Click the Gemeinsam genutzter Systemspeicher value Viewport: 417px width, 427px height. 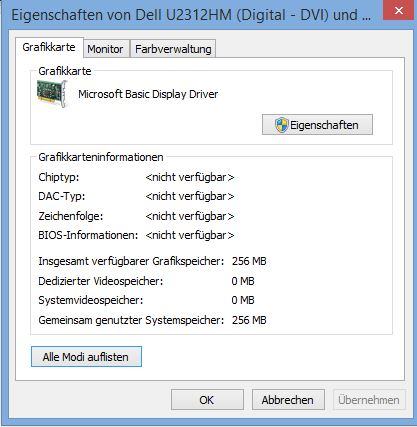click(249, 320)
